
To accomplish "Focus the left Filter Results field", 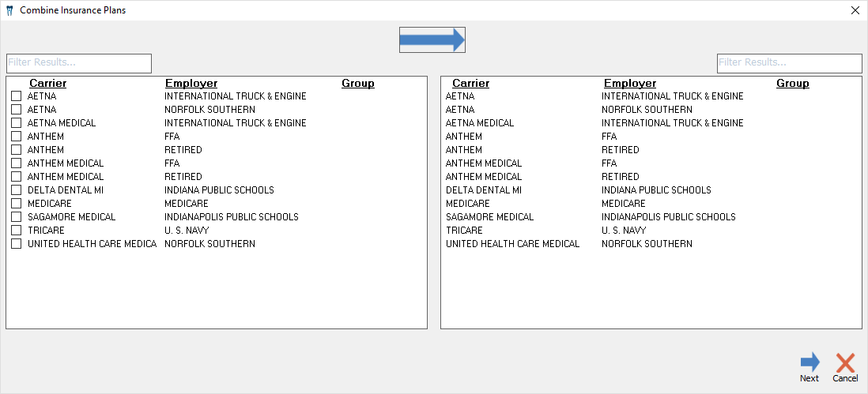I will click(78, 63).
